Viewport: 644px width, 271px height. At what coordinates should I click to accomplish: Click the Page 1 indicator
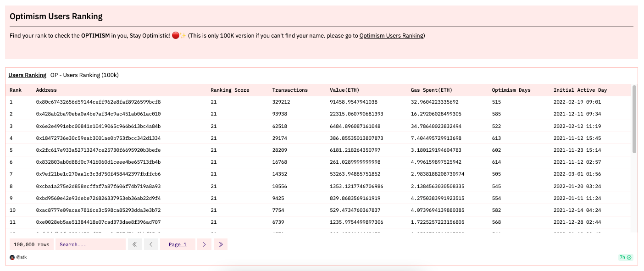point(178,244)
